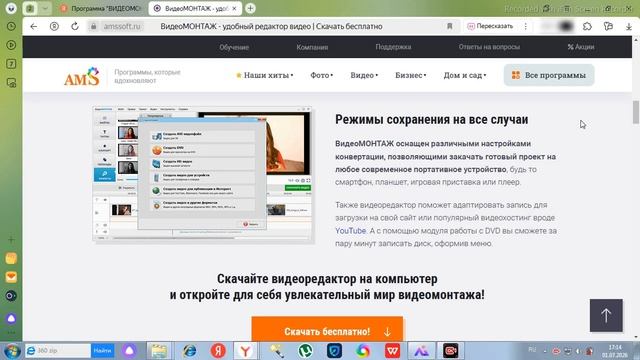Click the amssoft.ru address field
This screenshot has width=640, height=360.
(122, 26)
